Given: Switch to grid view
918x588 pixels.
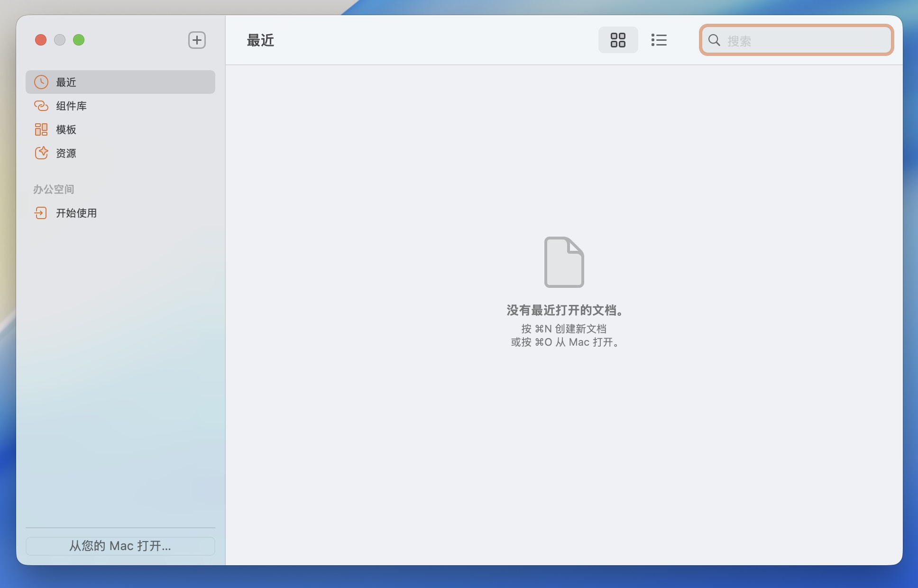Looking at the screenshot, I should (618, 40).
